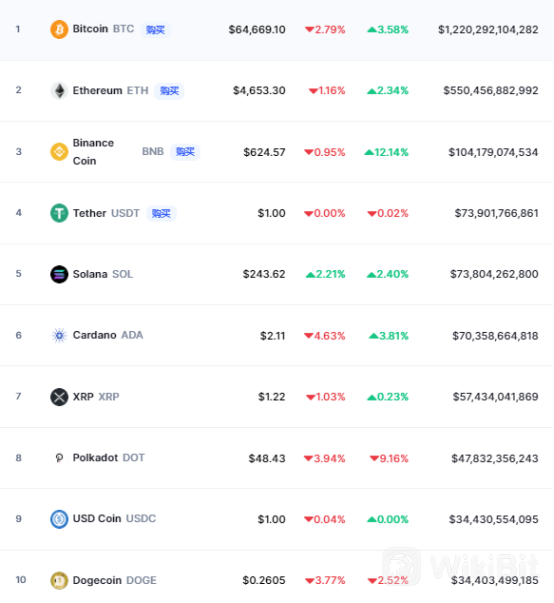The height and width of the screenshot is (603, 554).
Task: Click the green Tether logo icon
Action: click(59, 213)
